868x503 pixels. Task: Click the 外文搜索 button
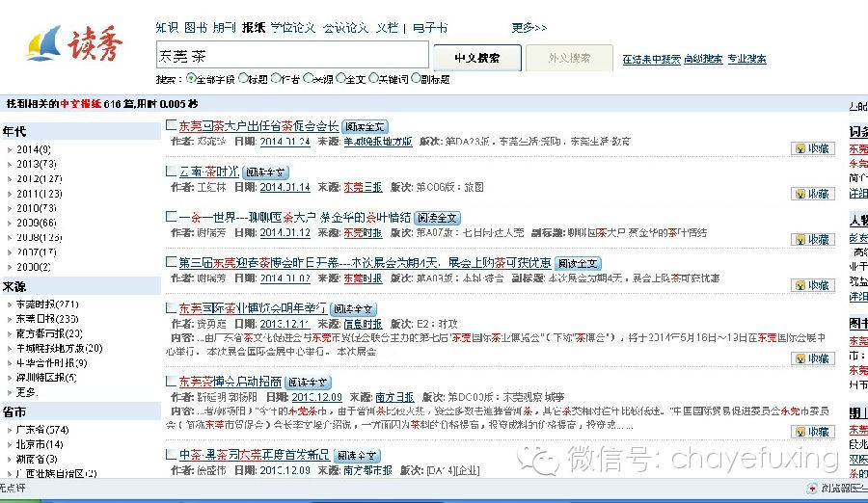point(569,58)
